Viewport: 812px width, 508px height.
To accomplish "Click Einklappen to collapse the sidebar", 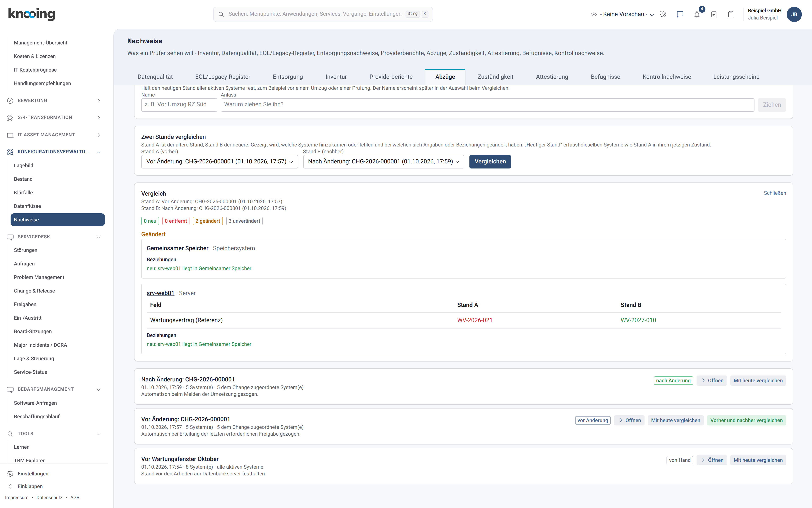I will [x=30, y=486].
